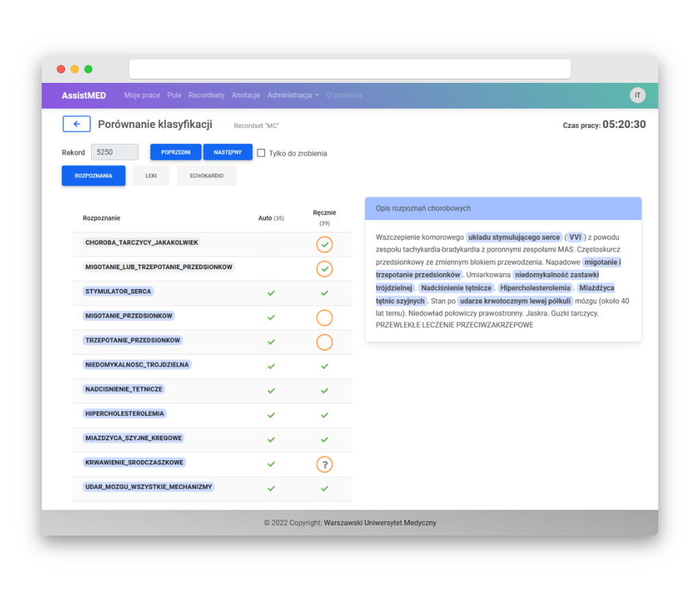Click the orange question mark for KRWAWIENIE_SRODCZASZKOWE
This screenshot has height=591, width=700.
coord(324,464)
